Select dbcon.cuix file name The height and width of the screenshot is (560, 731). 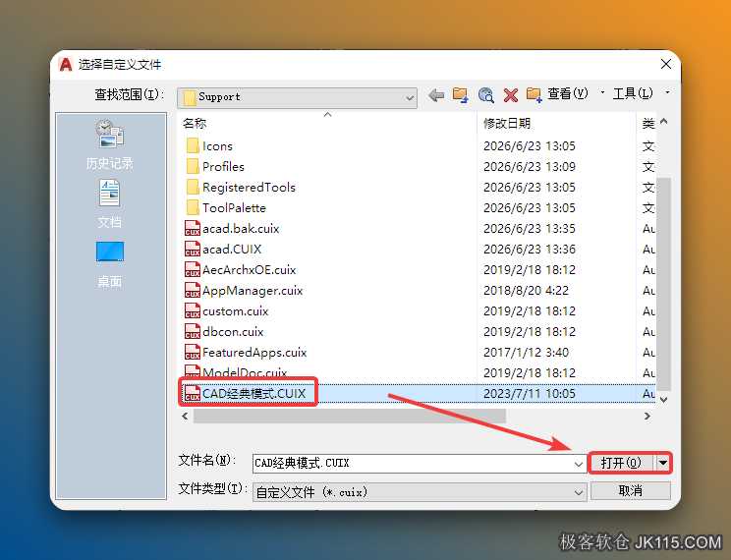(x=233, y=331)
